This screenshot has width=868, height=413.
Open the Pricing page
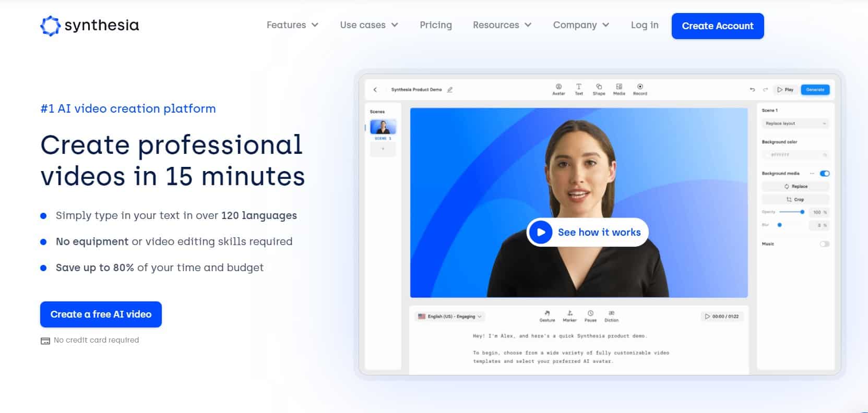(436, 25)
